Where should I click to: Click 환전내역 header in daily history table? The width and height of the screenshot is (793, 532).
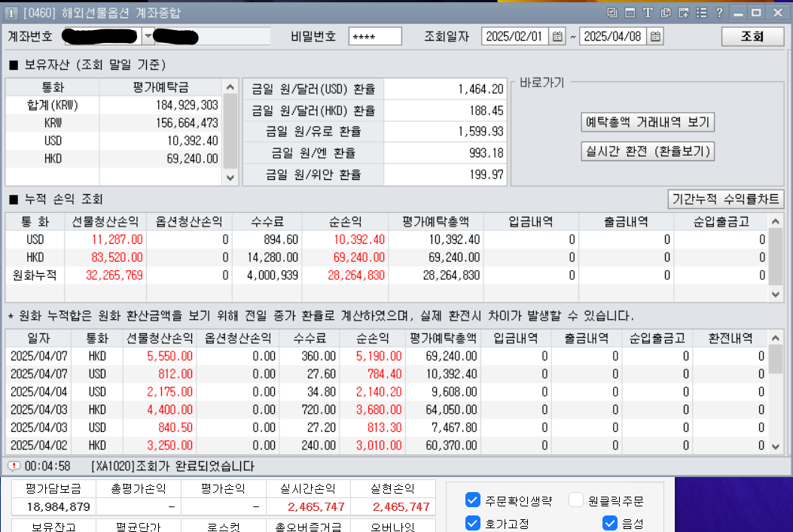[x=730, y=338]
